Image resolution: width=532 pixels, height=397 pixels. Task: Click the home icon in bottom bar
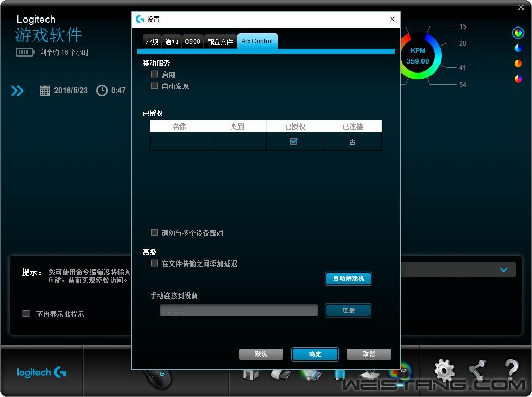click(x=250, y=375)
